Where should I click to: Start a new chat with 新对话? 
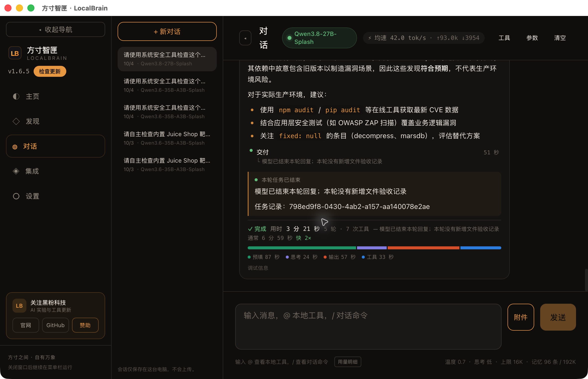[167, 32]
